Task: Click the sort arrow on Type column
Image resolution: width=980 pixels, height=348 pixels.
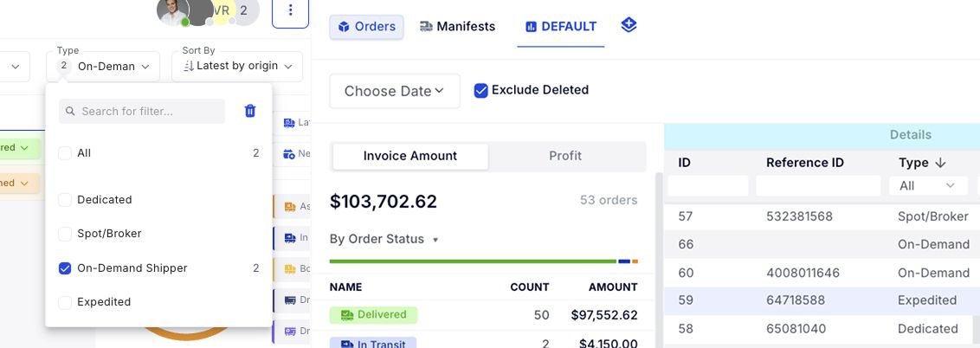Action: pos(940,163)
